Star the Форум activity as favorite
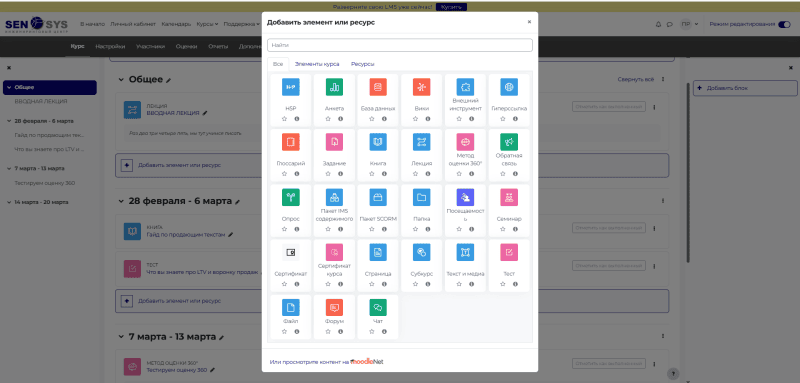800x383 pixels. tap(328, 331)
